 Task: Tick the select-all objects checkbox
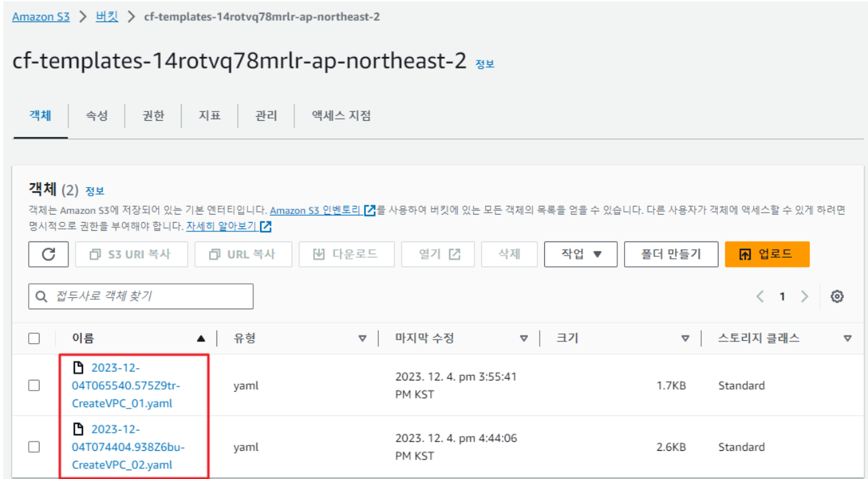pyautogui.click(x=34, y=339)
